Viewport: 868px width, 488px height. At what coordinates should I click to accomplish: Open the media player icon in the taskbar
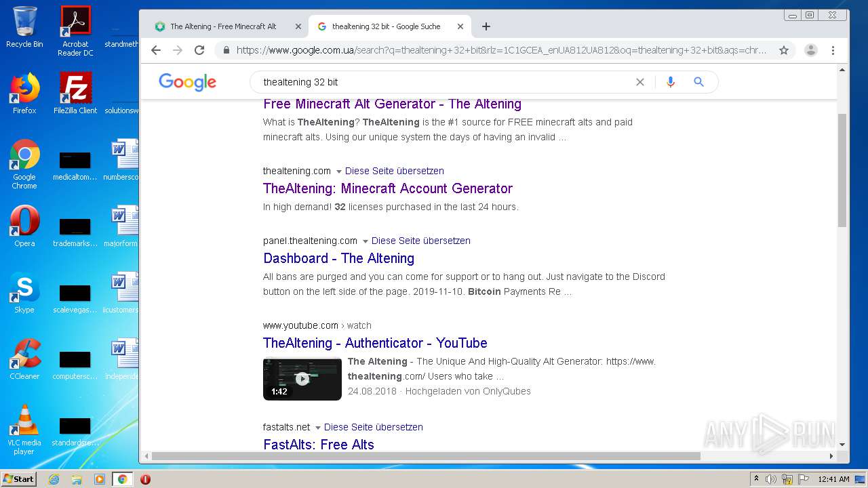(x=100, y=479)
